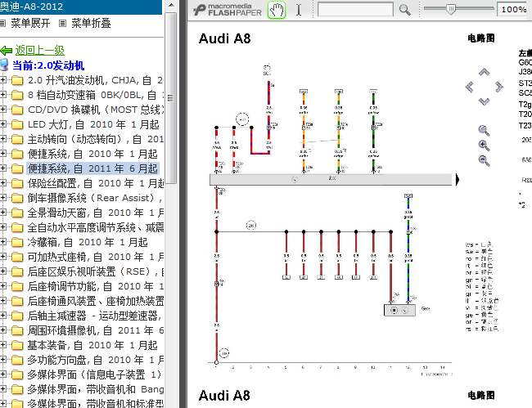Image resolution: width=532 pixels, height=408 pixels.
Task: Expand the 8 档自动变速箱 node
Action: coord(2,95)
